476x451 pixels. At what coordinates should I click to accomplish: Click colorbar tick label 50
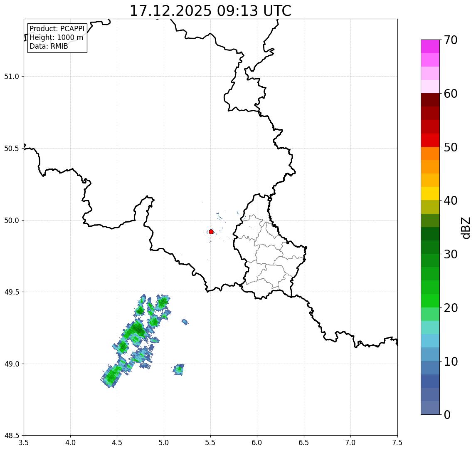[451, 147]
